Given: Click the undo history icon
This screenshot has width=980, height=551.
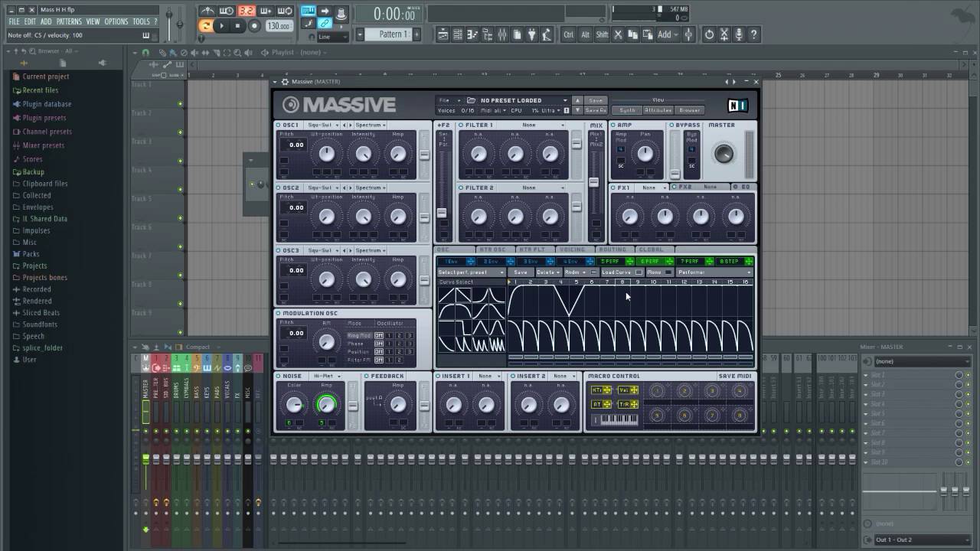Looking at the screenshot, I should [x=709, y=34].
